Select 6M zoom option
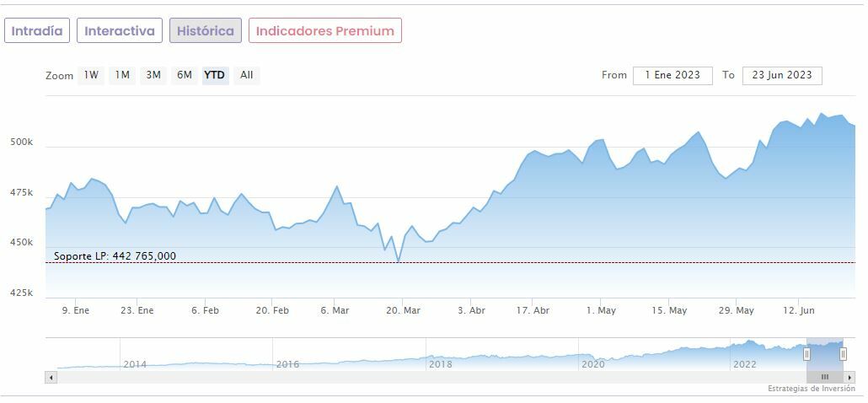The image size is (868, 403). coord(185,75)
